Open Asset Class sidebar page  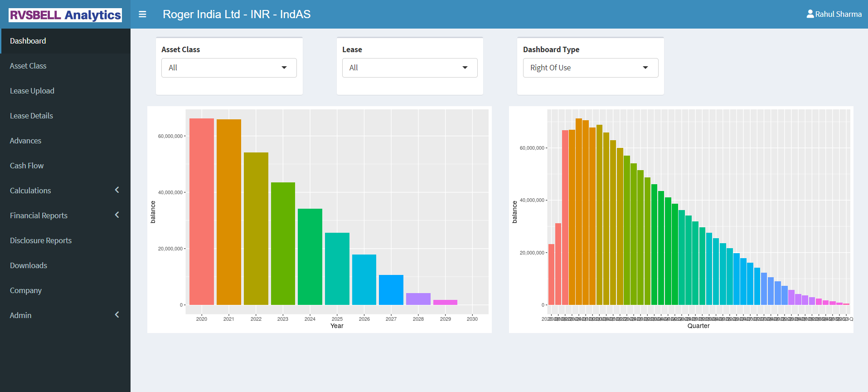tap(28, 66)
